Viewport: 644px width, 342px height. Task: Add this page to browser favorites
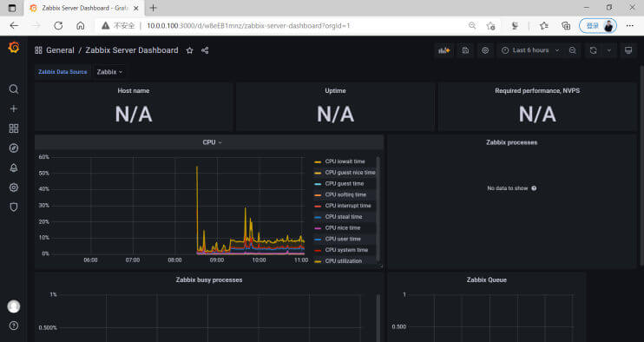tap(490, 25)
